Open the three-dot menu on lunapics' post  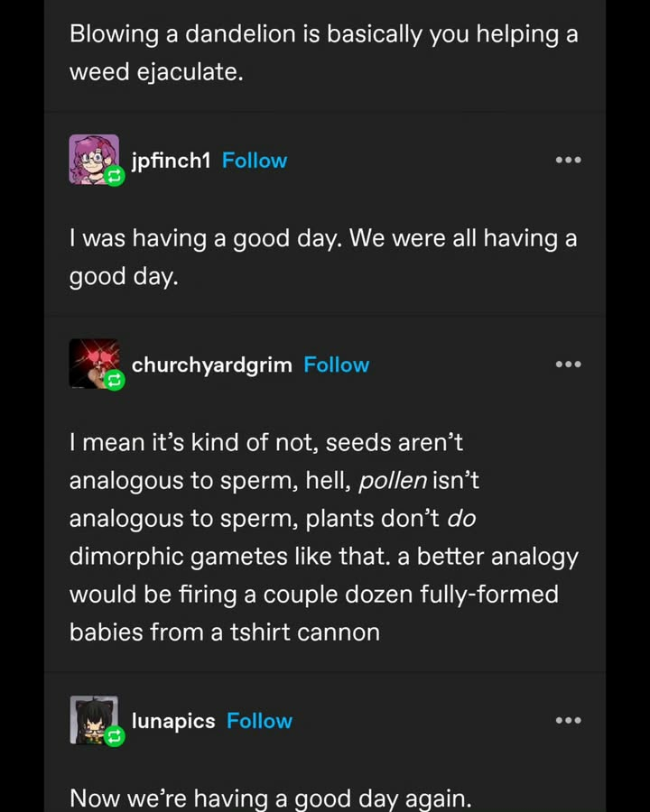click(568, 720)
